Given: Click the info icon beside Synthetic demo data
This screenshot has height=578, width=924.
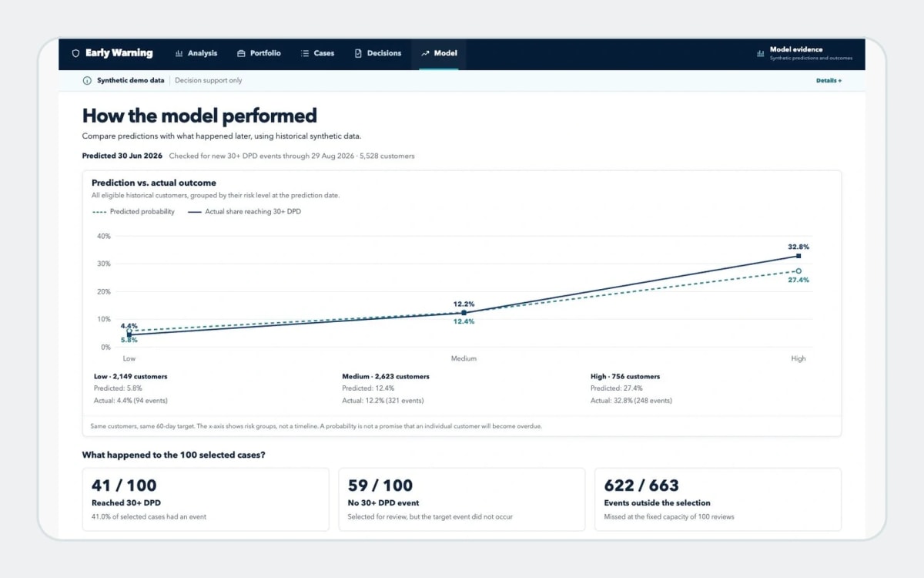Looking at the screenshot, I should click(87, 80).
